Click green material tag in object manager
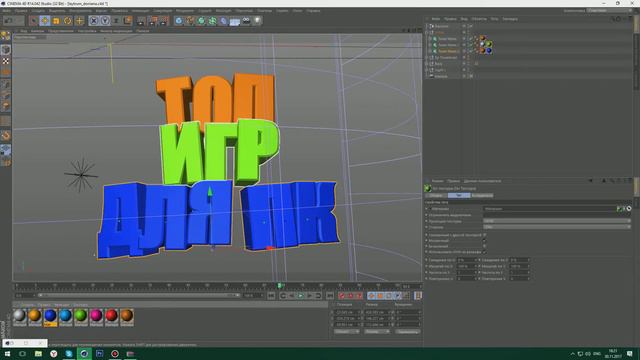The height and width of the screenshot is (360, 640). [489, 44]
